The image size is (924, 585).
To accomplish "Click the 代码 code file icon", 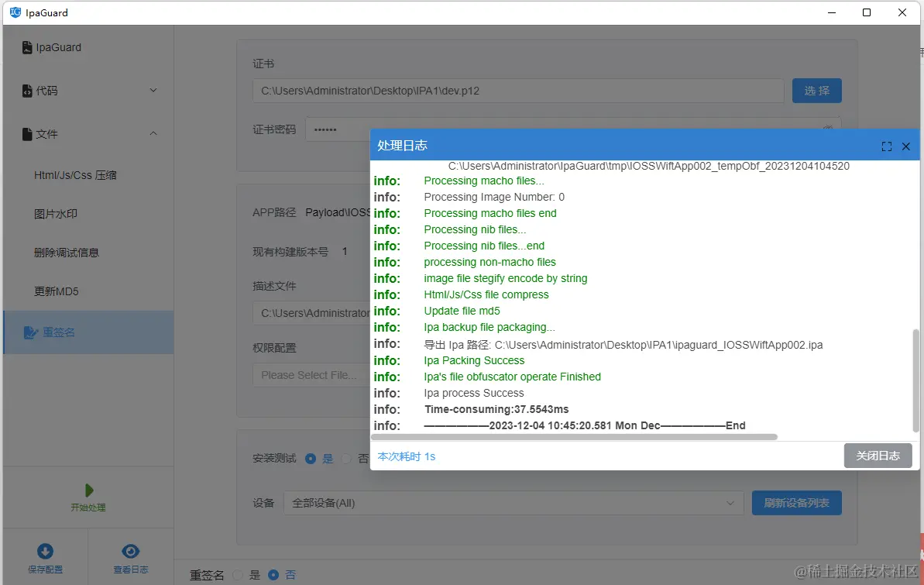I will tap(27, 91).
